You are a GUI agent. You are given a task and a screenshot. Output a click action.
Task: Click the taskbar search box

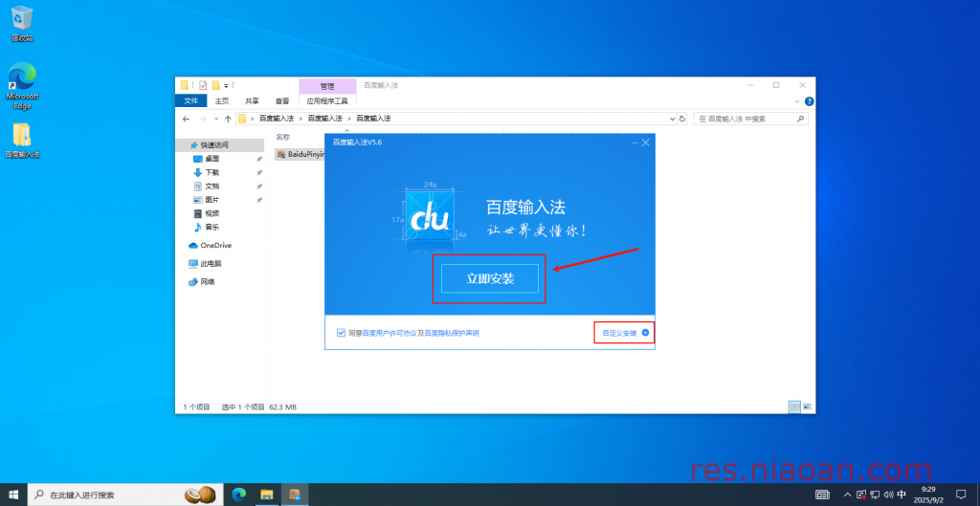(x=123, y=495)
